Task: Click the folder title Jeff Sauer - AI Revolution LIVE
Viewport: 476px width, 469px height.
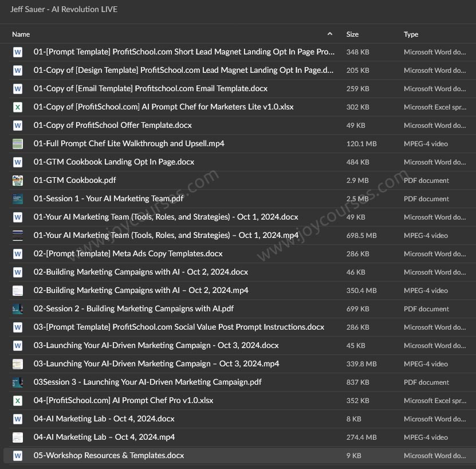Action: 64,9
